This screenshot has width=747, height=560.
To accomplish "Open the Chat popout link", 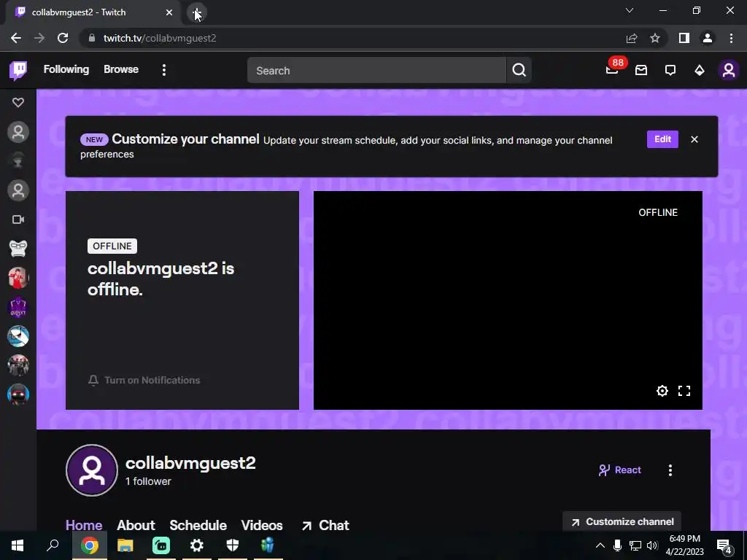I will coord(325,525).
